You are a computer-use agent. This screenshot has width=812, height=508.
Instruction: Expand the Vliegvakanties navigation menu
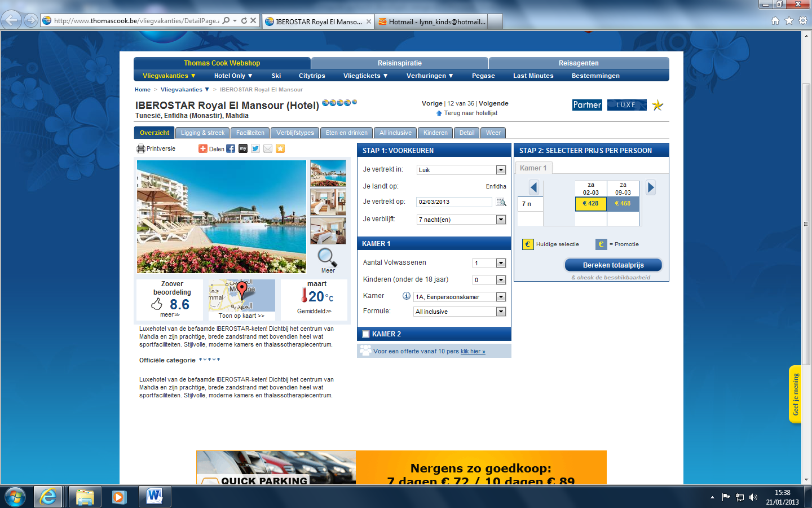169,76
